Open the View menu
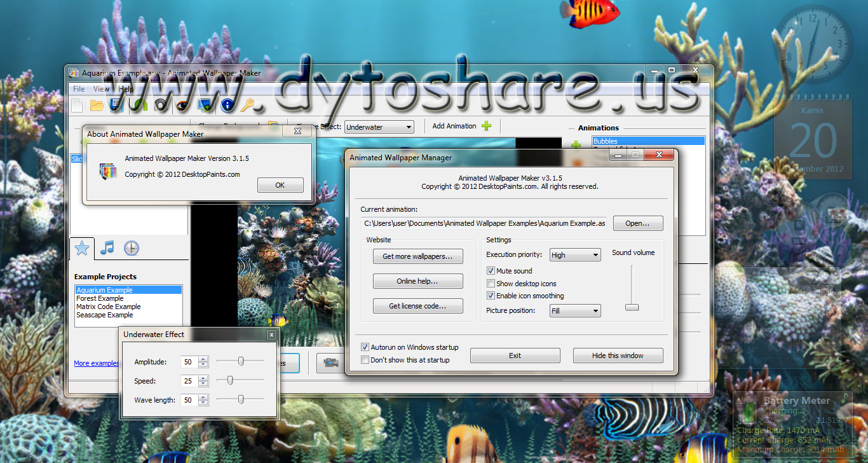The image size is (868, 463). tap(100, 89)
